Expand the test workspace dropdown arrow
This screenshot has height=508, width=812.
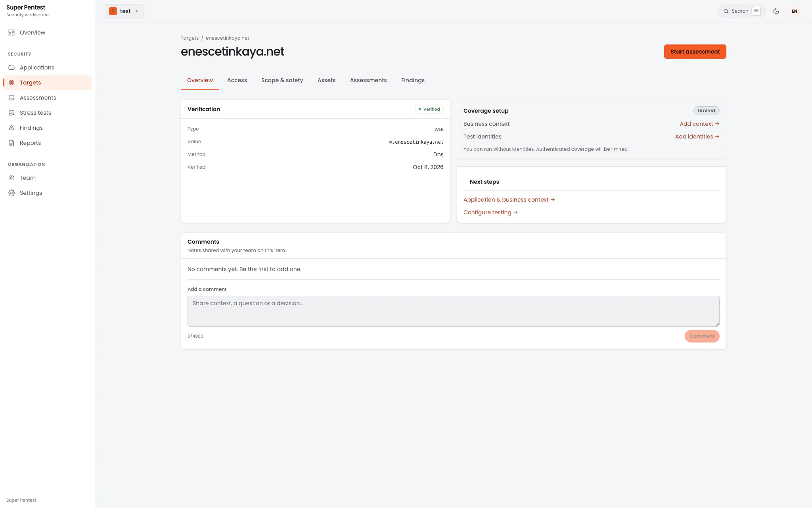pos(137,11)
